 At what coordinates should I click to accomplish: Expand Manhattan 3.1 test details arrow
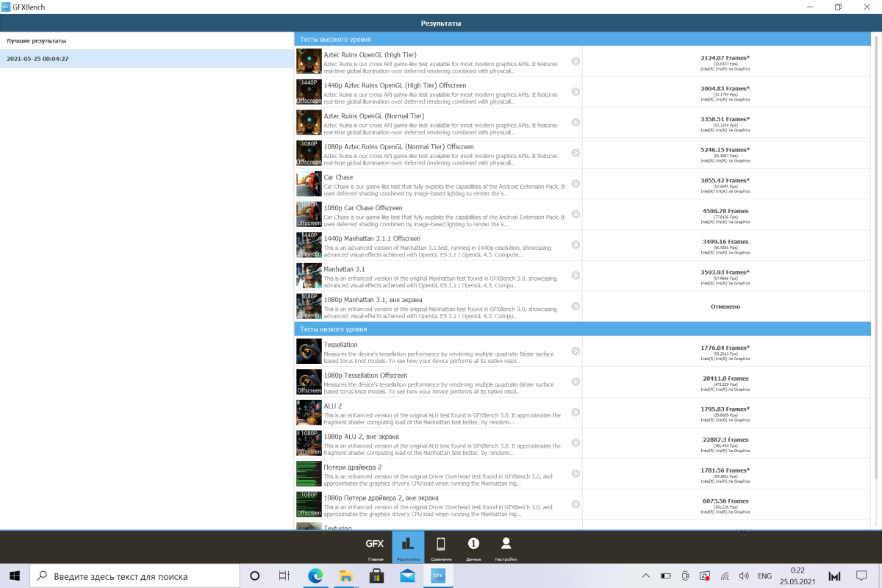click(x=576, y=276)
